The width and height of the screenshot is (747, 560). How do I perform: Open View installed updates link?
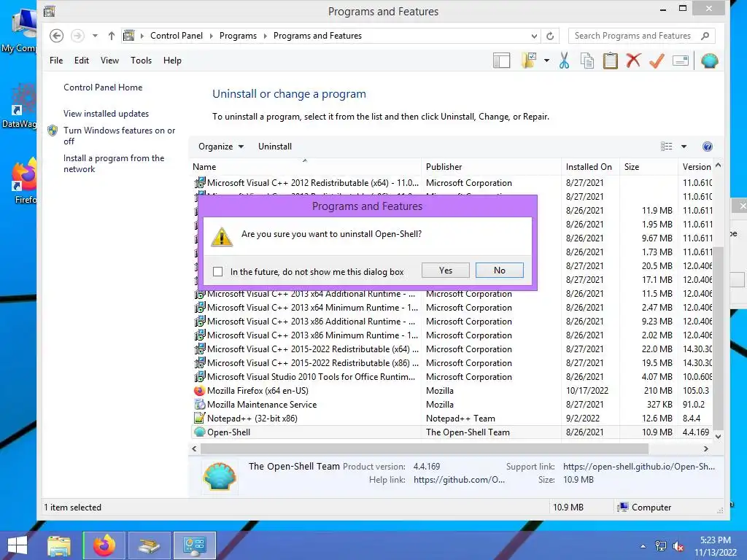point(107,114)
